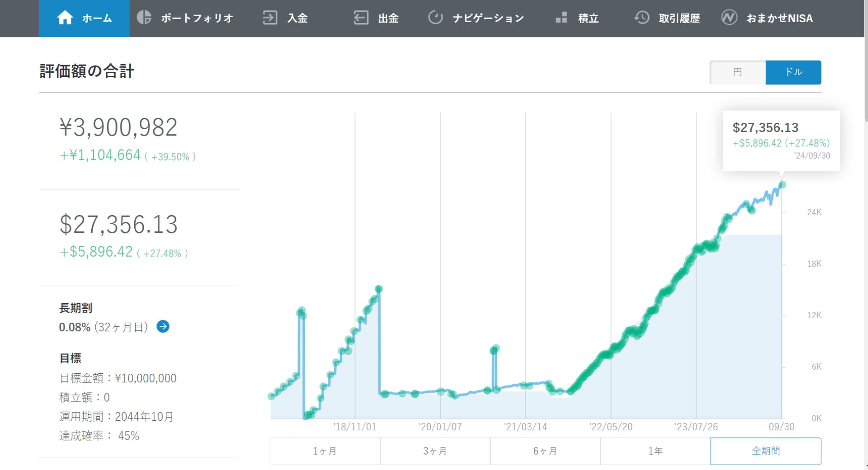
Task: View 取引履歴 page
Action: (667, 19)
